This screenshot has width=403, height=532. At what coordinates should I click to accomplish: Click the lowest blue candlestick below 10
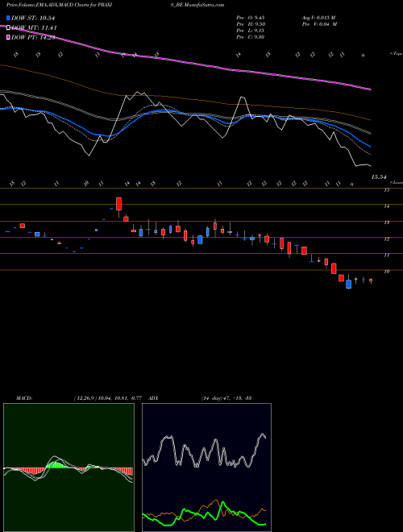tap(348, 285)
